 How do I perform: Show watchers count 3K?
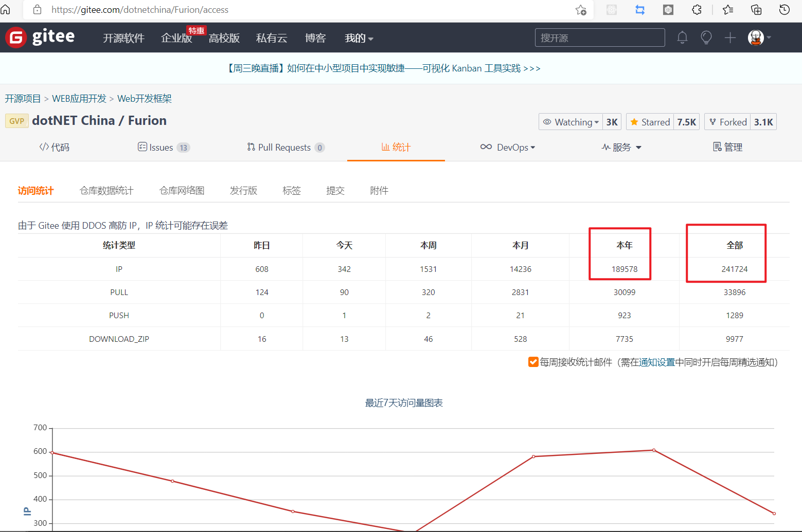point(612,122)
